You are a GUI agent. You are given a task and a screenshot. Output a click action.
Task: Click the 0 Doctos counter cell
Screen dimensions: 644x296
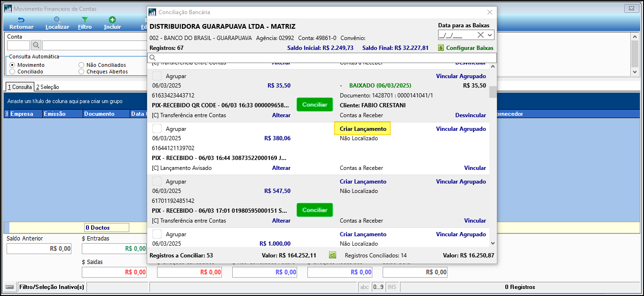[106, 227]
